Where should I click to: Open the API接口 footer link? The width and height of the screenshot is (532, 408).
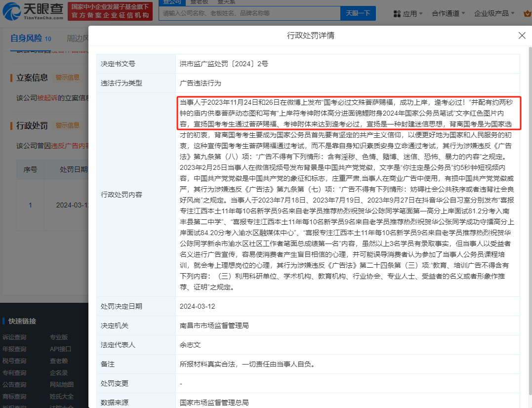point(60,349)
